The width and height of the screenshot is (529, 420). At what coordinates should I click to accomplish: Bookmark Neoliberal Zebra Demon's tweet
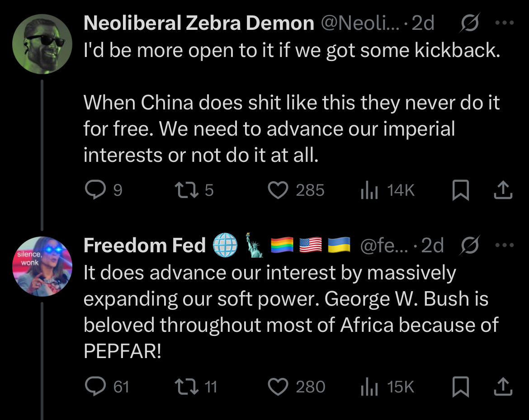(x=461, y=190)
